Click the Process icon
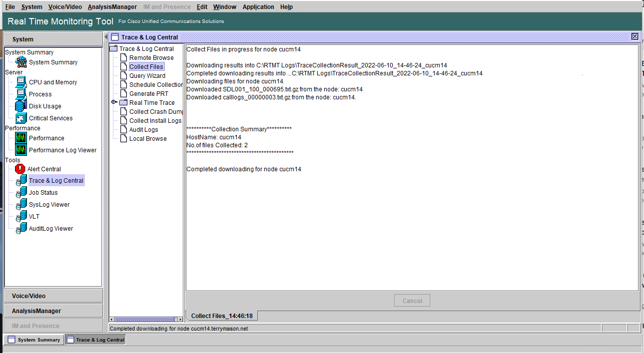The image size is (644, 353). click(x=21, y=94)
